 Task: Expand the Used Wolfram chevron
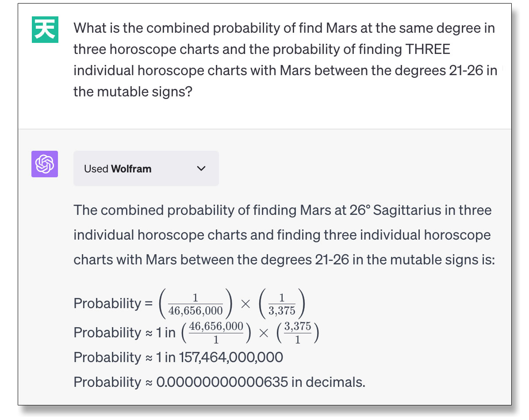point(201,168)
